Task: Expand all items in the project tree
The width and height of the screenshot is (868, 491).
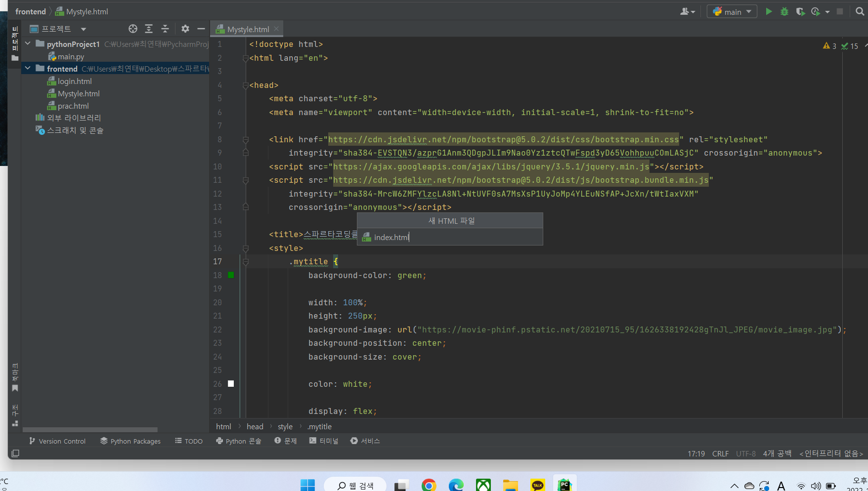Action: tap(149, 29)
